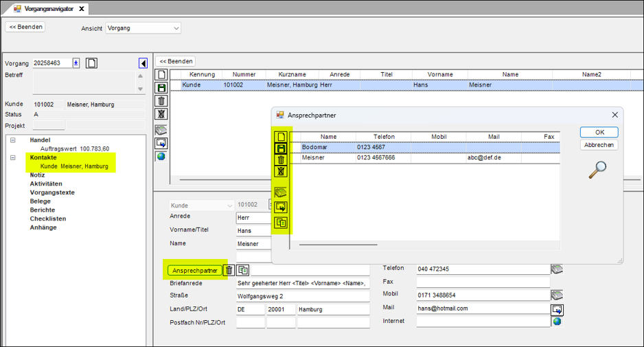Click Kurzname column header in contact table
644x347 pixels.
pyautogui.click(x=292, y=74)
